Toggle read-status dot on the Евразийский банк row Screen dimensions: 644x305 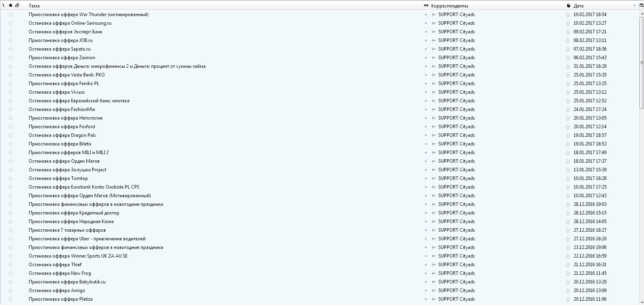click(426, 101)
